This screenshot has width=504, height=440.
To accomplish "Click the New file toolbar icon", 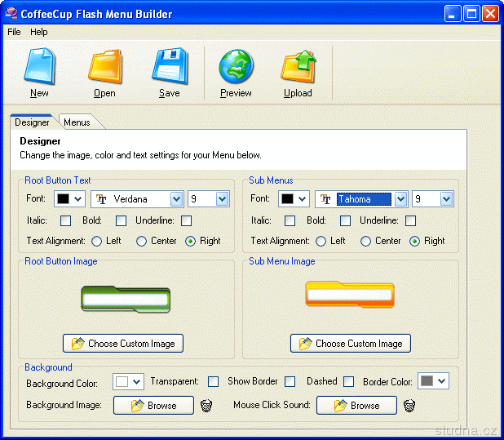I will point(39,66).
